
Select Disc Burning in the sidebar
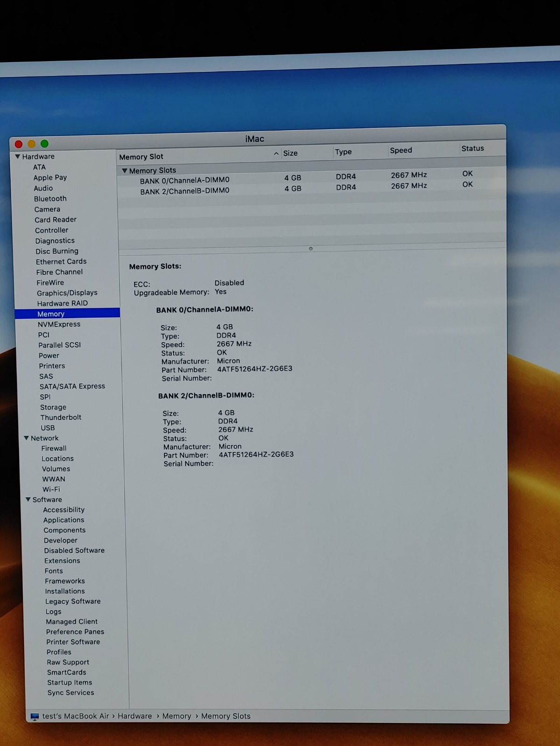coord(57,251)
